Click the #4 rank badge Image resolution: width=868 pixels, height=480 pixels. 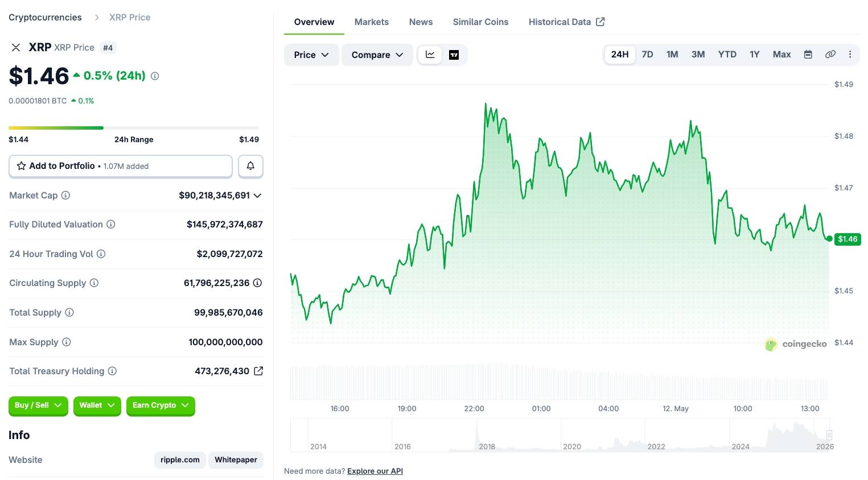click(108, 48)
